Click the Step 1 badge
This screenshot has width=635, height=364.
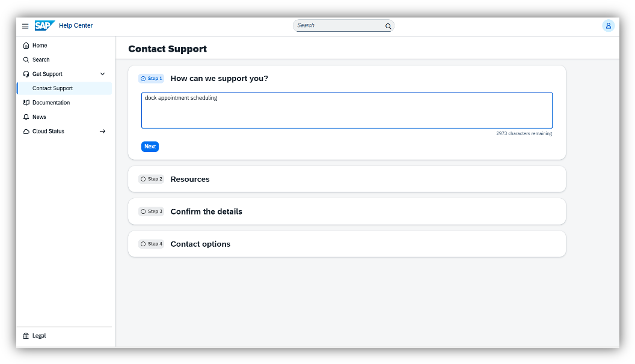coord(151,79)
